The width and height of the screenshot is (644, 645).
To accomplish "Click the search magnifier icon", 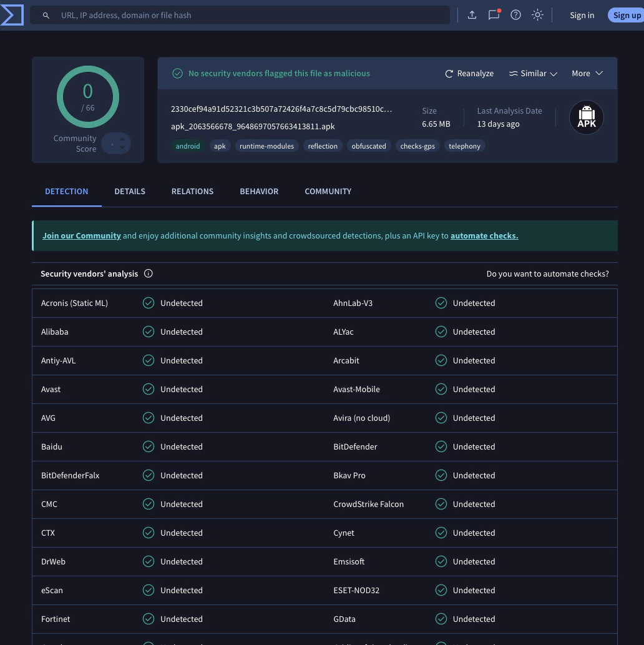I will click(46, 15).
